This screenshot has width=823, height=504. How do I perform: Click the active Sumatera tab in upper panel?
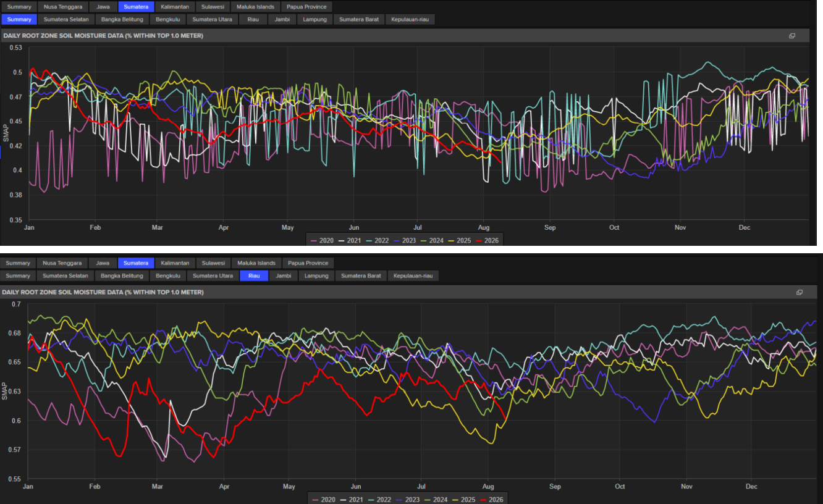coord(136,7)
